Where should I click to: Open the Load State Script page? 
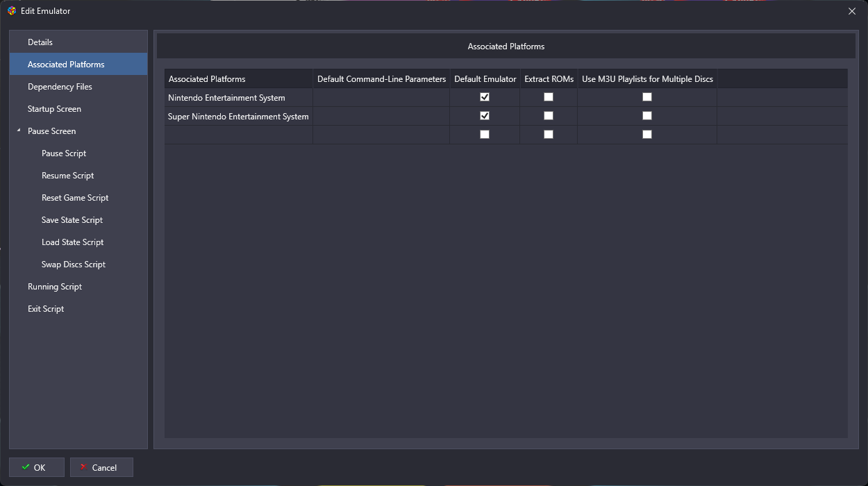pyautogui.click(x=78, y=242)
